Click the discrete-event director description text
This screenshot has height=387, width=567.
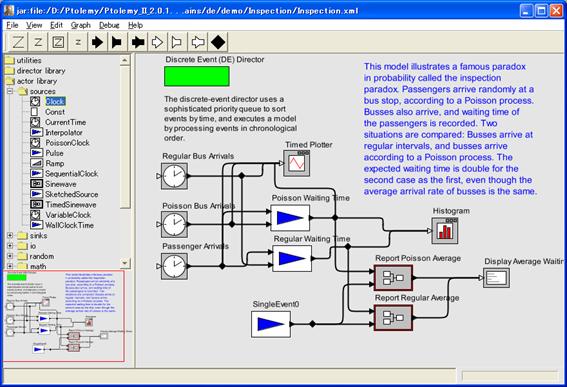pos(230,118)
